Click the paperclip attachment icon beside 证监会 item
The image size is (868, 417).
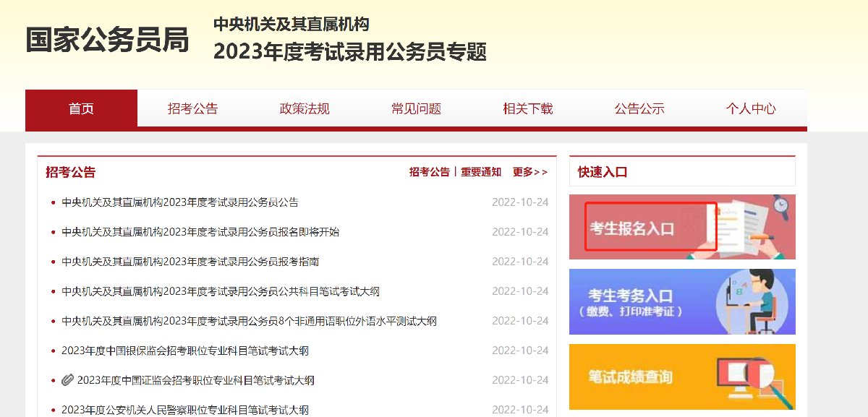pyautogui.click(x=67, y=380)
